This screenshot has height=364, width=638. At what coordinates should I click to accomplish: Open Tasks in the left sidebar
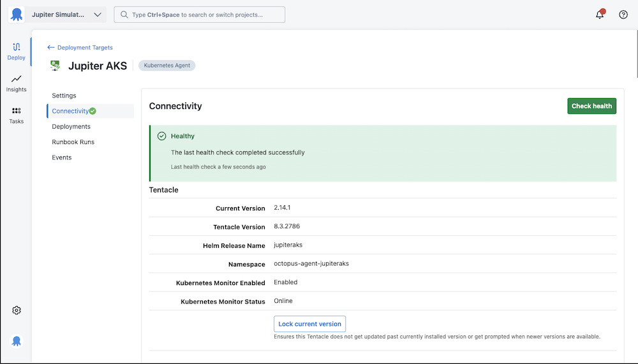17,115
